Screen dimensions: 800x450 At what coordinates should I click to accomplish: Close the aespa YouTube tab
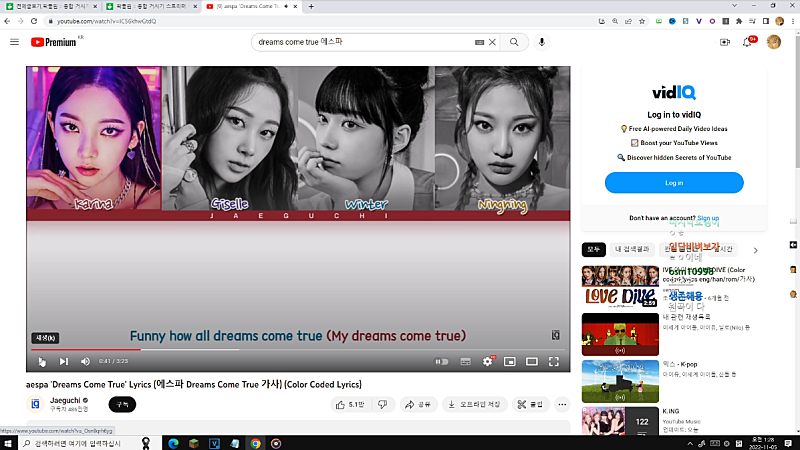[x=295, y=7]
